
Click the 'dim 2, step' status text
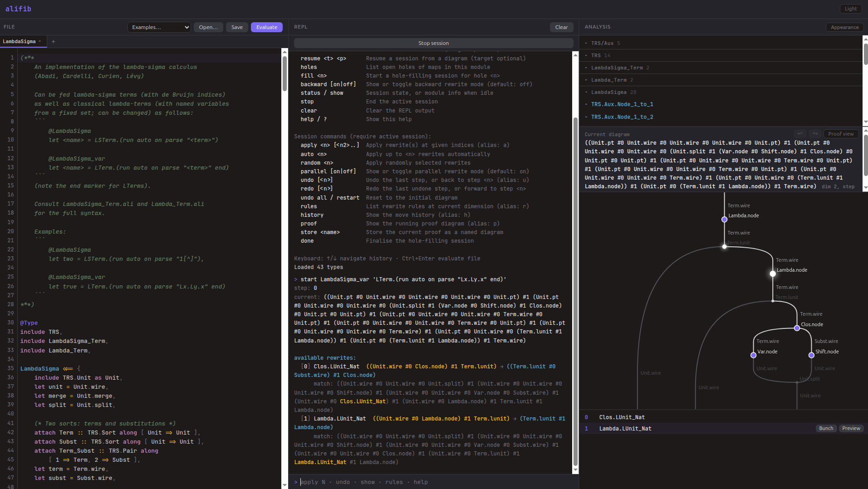coord(838,186)
